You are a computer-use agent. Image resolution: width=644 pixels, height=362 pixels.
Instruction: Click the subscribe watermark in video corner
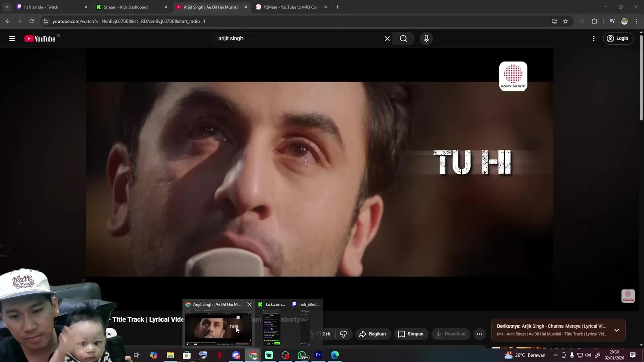point(628,296)
